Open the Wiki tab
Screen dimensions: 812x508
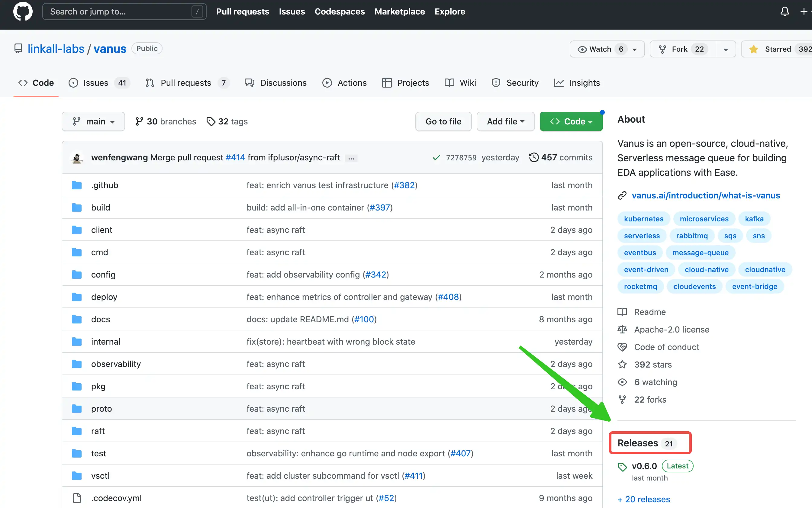[x=460, y=83]
